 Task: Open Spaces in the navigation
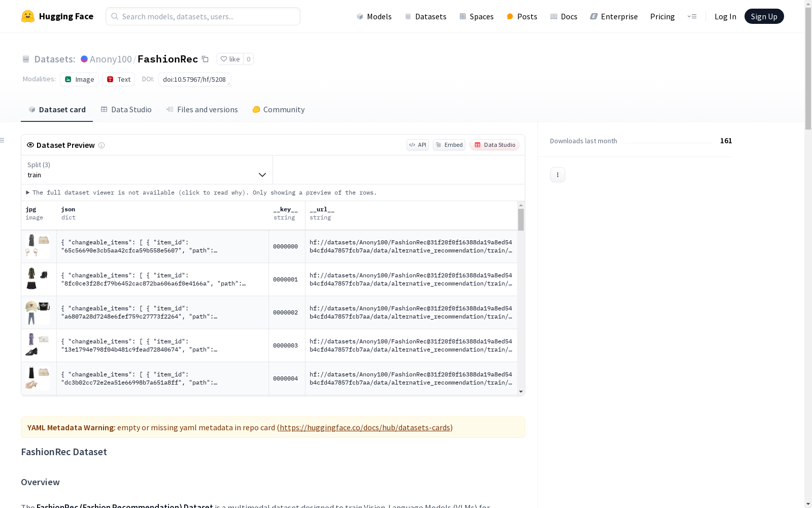pos(477,16)
